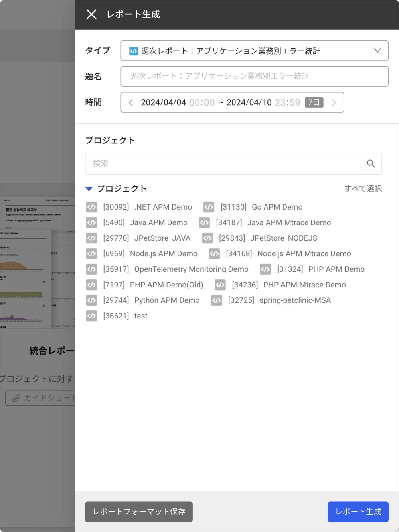Click the icon beside [34236] PHP APM Mtrace Demo

click(220, 285)
